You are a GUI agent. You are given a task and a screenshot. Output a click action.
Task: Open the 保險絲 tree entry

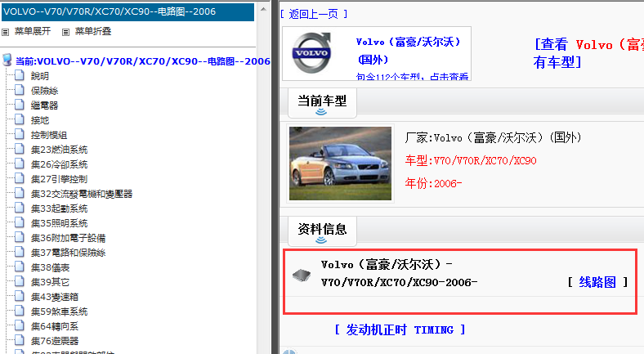(45, 91)
